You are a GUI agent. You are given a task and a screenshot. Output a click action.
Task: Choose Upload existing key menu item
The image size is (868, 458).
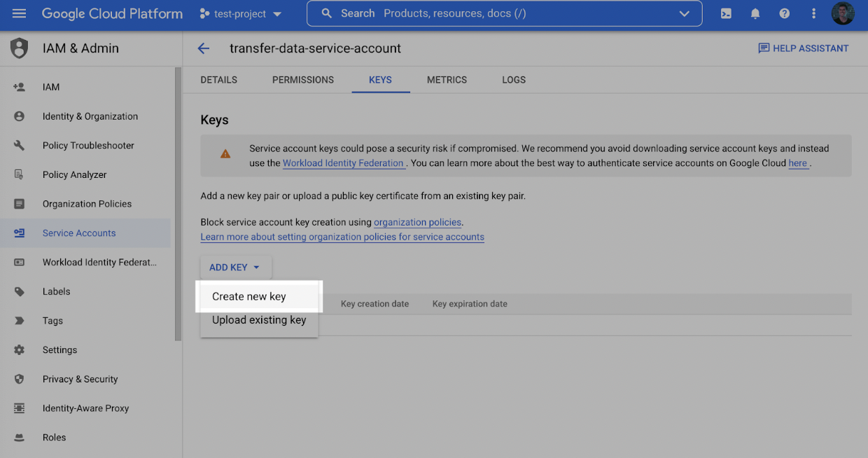point(259,320)
